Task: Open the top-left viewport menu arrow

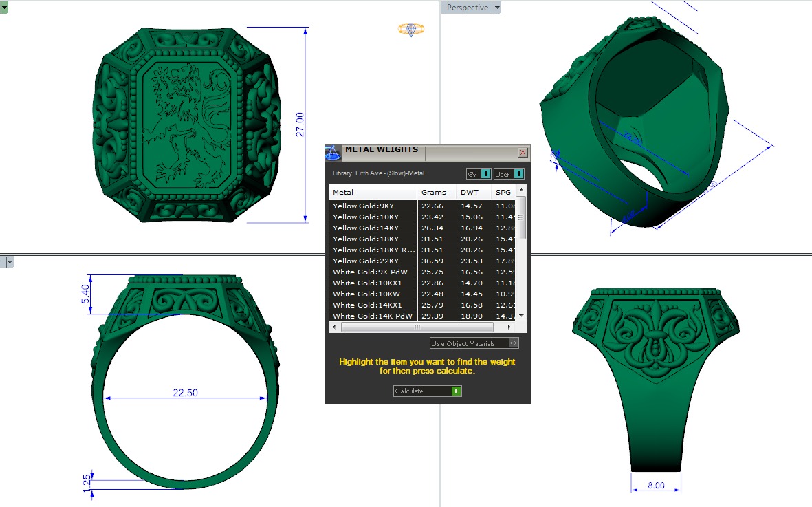Action: (3, 7)
